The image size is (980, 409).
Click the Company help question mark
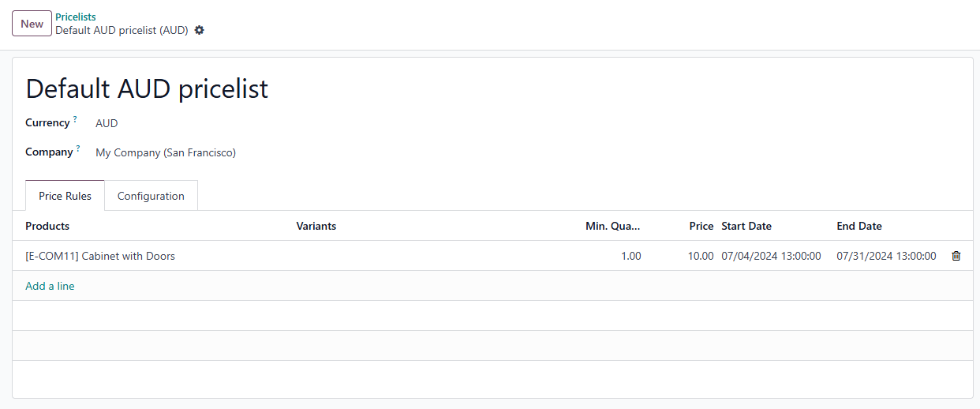(x=78, y=148)
